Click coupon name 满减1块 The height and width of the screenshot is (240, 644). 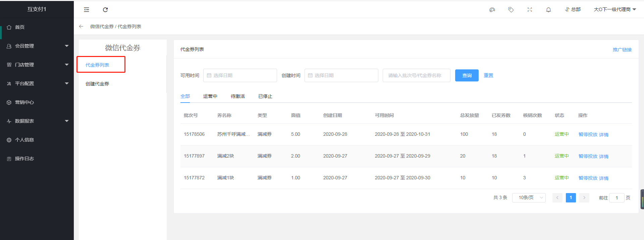pos(226,178)
